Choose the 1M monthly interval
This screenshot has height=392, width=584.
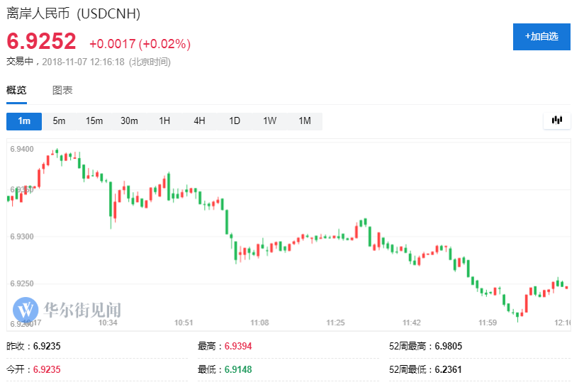coord(305,121)
